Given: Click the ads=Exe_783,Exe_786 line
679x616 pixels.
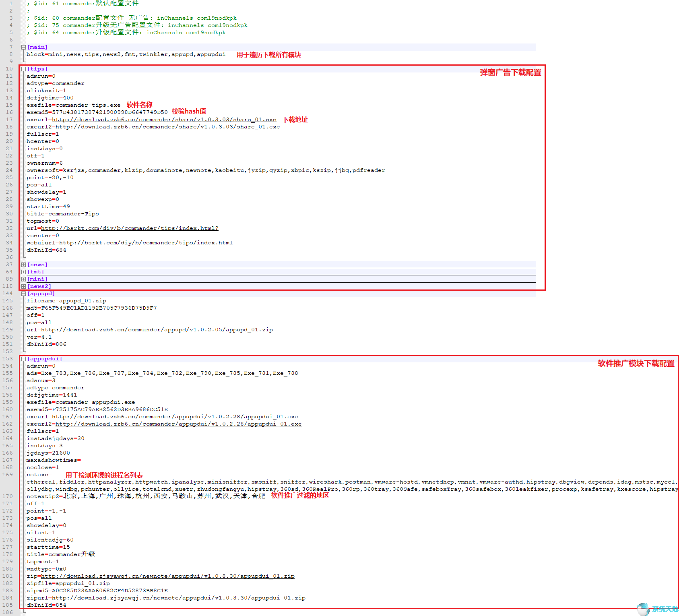Looking at the screenshot, I should (x=162, y=373).
